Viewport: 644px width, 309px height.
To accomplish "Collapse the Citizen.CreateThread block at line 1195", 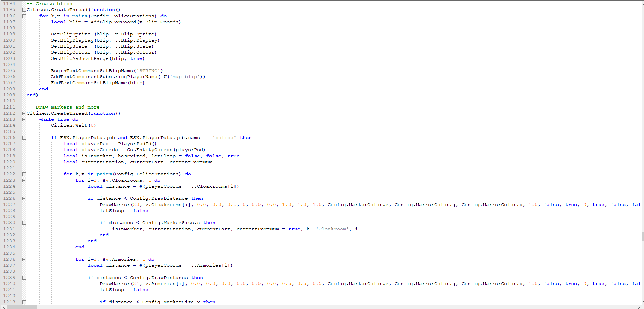I will 24,9.
